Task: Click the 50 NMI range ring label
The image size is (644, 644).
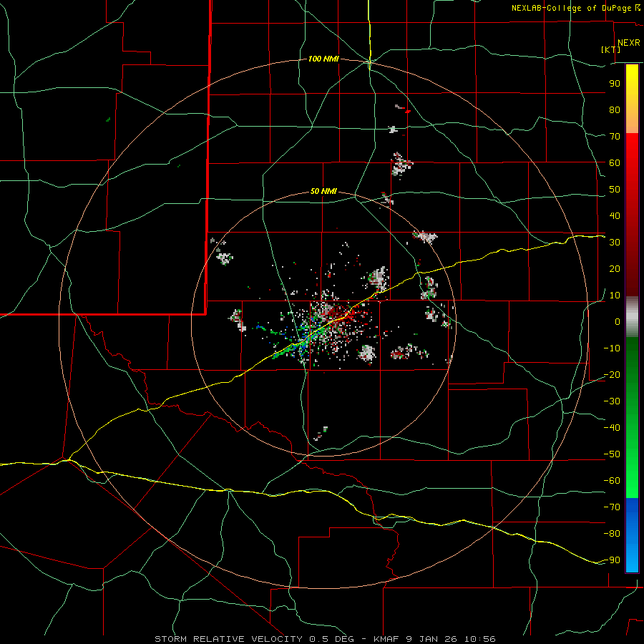Action: click(x=323, y=191)
